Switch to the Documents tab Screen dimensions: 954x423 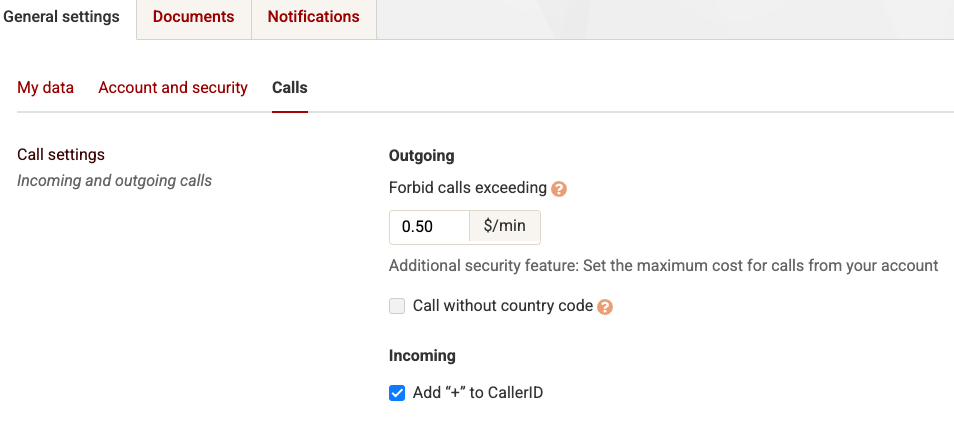tap(193, 17)
